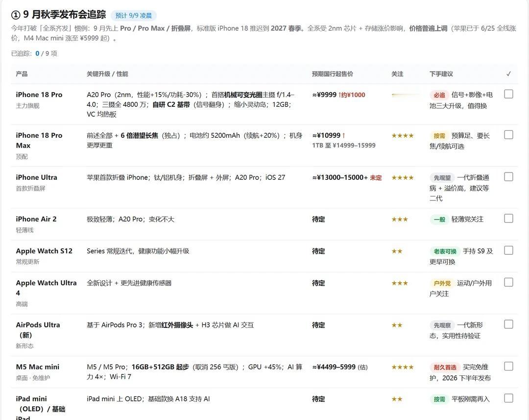Click the 1TB 至 ¥14999–15999 note

[x=344, y=146]
